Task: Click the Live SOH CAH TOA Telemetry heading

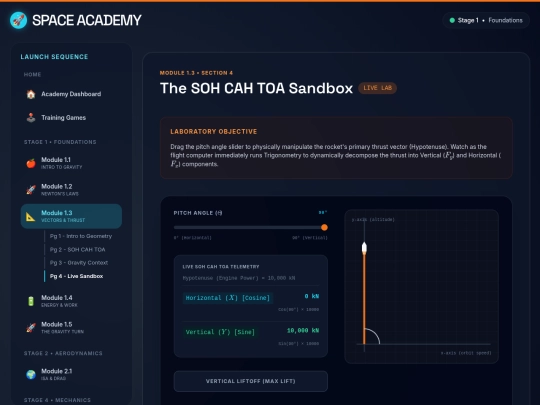Action: [x=221, y=267]
